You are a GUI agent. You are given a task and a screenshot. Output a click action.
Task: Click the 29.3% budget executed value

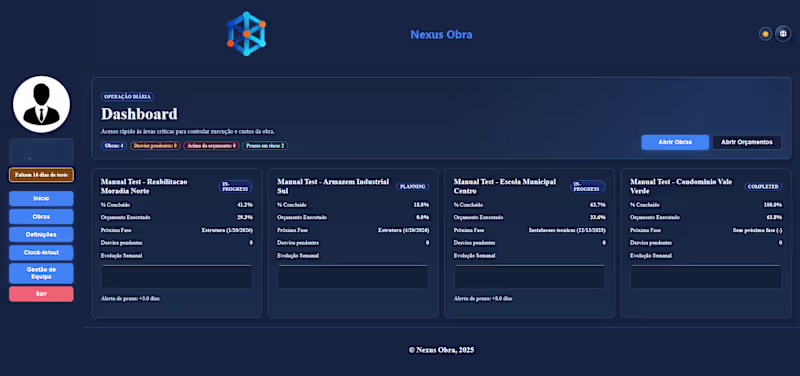pos(245,217)
